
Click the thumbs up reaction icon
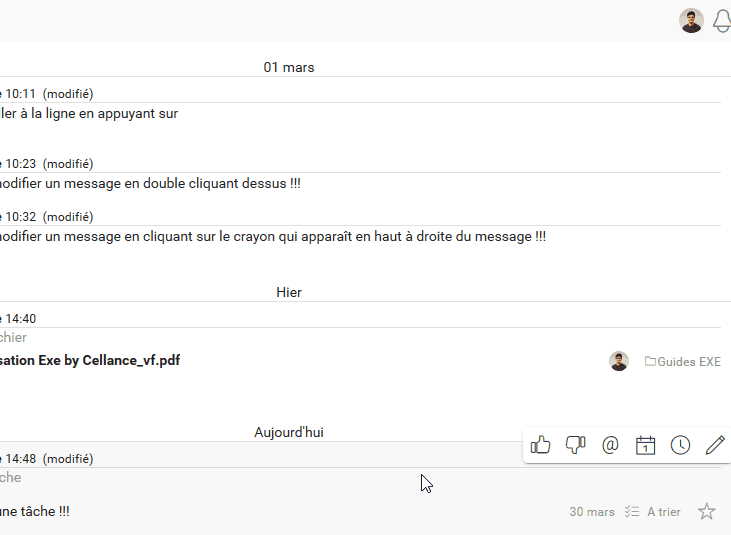click(x=541, y=445)
